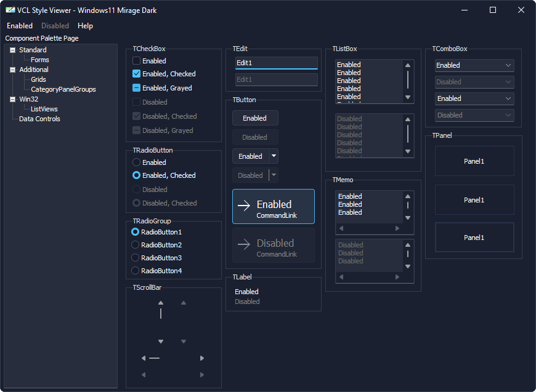This screenshot has width=536, height=392.
Task: Collapse the Standard tree node
Action: (13, 50)
